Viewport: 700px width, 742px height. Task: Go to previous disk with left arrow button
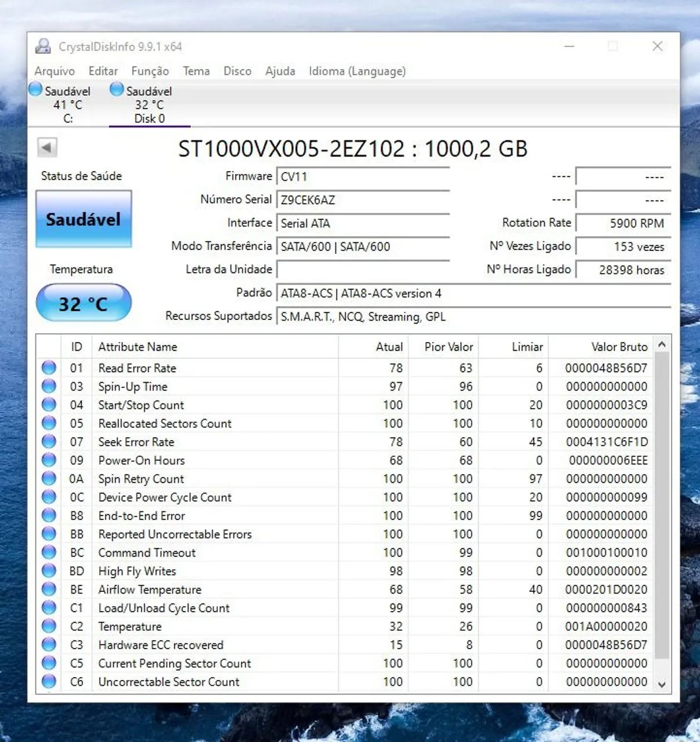[x=47, y=147]
